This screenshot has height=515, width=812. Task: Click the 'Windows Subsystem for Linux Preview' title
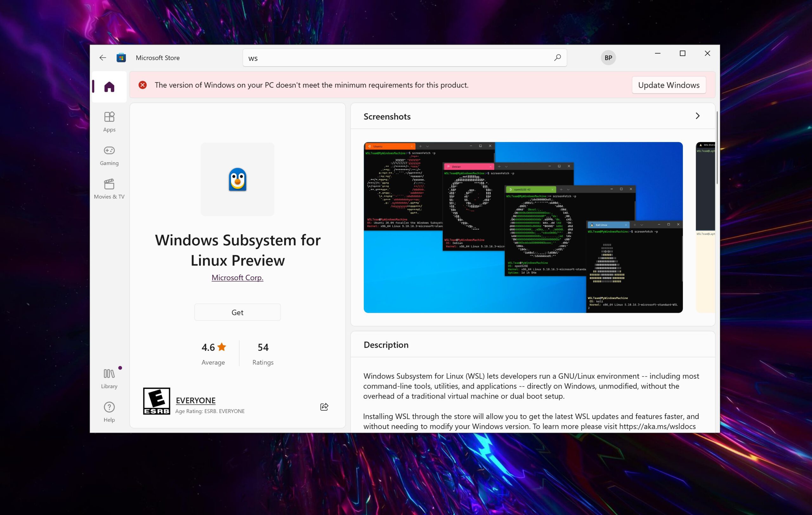[237, 250]
